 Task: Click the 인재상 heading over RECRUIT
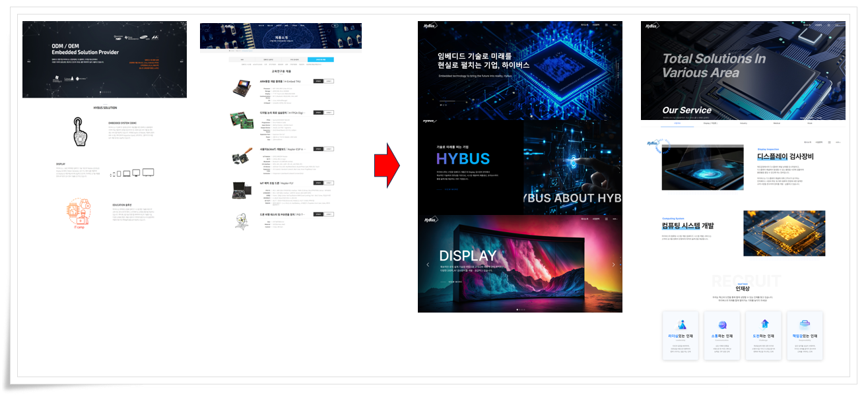[743, 288]
